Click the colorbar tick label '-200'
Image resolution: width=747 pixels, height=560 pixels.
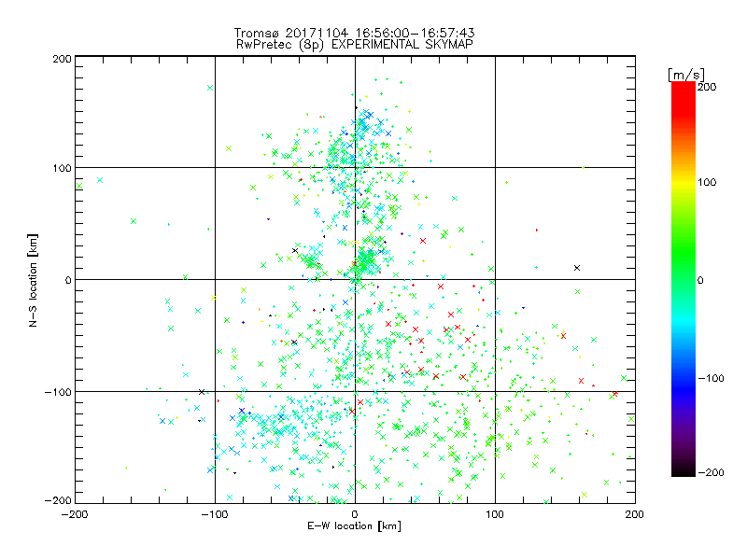711,472
